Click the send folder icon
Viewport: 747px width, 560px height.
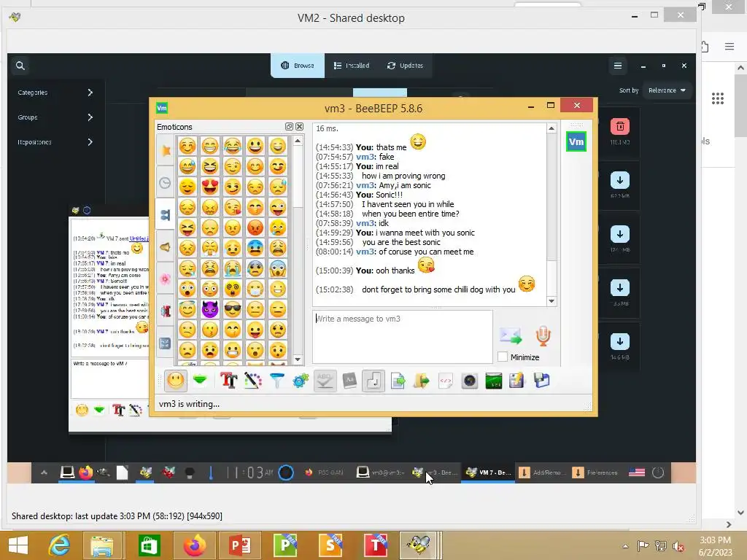[421, 381]
